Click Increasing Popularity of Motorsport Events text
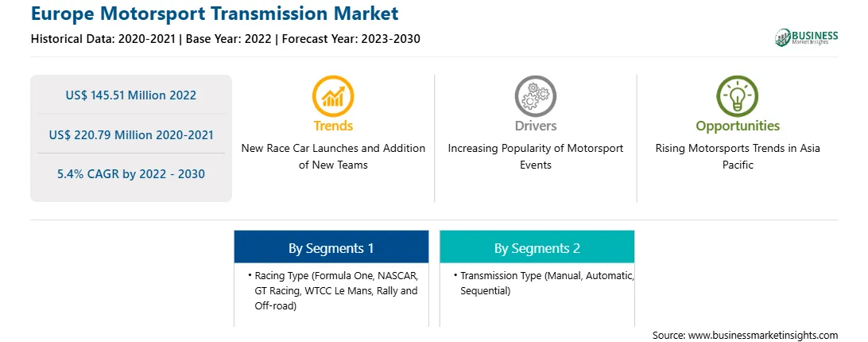The image size is (868, 342). pyautogui.click(x=535, y=157)
